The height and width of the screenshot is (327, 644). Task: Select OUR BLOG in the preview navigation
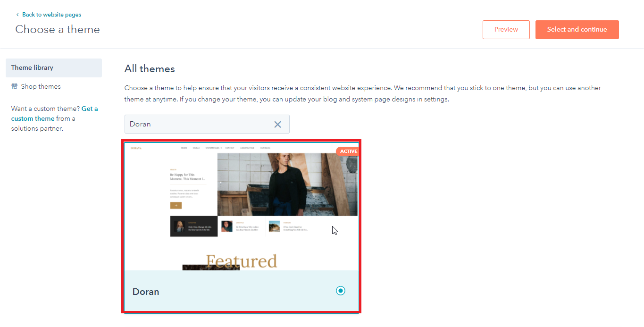click(266, 148)
